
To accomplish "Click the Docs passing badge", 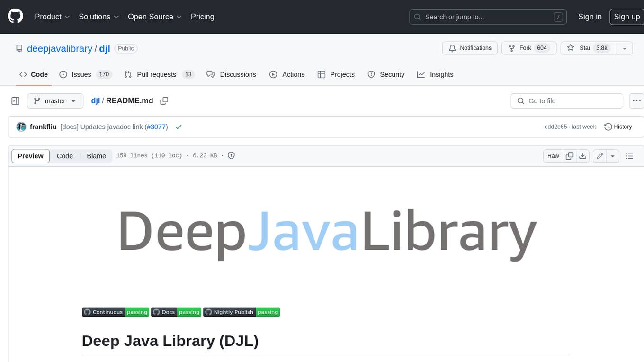I will (176, 312).
